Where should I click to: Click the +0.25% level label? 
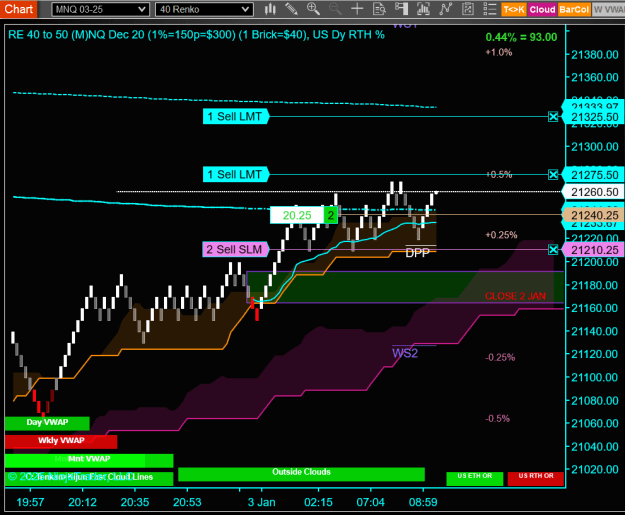click(501, 235)
